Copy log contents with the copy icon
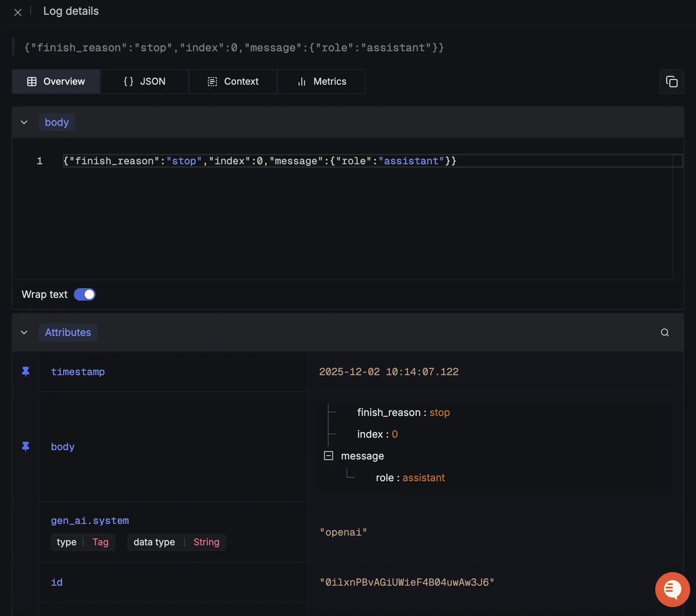The width and height of the screenshot is (696, 616). 672,82
